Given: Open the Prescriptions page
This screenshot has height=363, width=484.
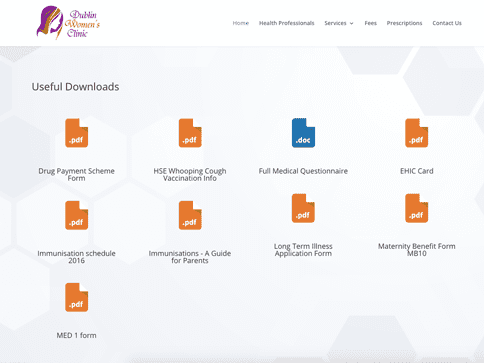Looking at the screenshot, I should click(x=404, y=23).
